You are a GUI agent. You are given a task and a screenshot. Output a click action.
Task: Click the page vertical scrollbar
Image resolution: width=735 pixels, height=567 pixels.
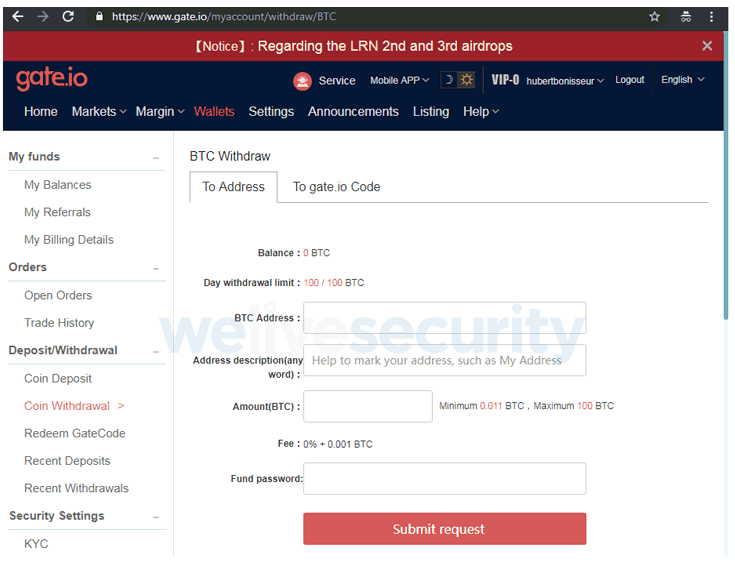pos(726,176)
